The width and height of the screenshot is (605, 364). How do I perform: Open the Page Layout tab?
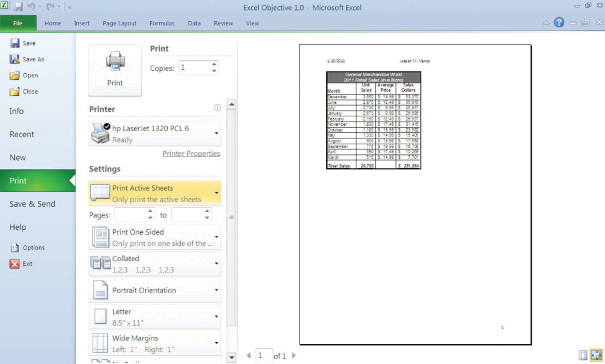(119, 23)
